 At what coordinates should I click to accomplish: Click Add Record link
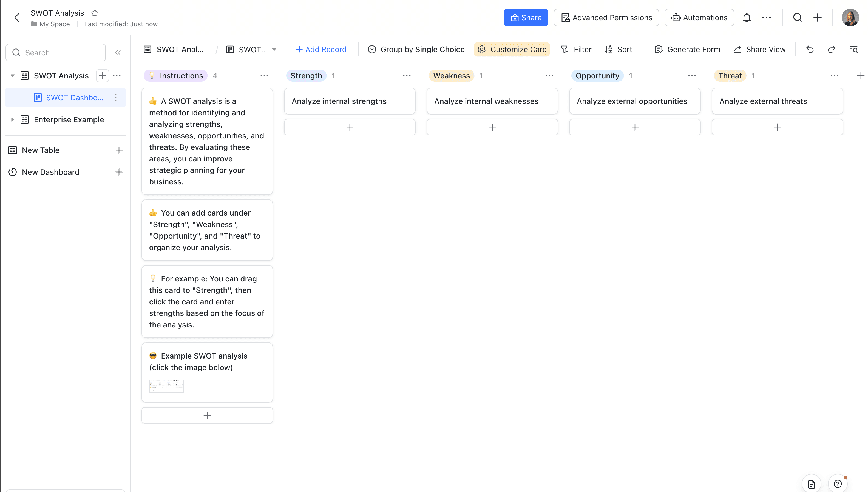coord(321,49)
